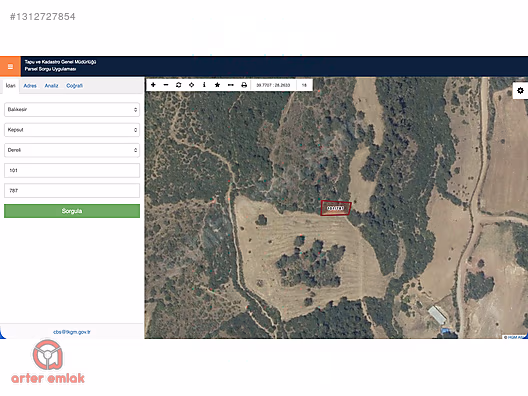Switch to the Adres tab
The height and width of the screenshot is (396, 528).
click(x=30, y=86)
